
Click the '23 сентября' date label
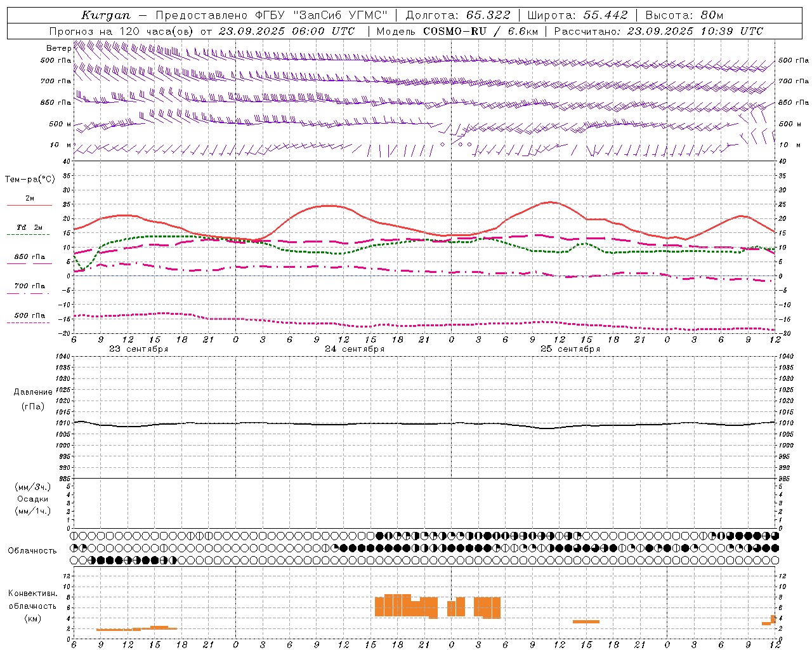point(139,349)
